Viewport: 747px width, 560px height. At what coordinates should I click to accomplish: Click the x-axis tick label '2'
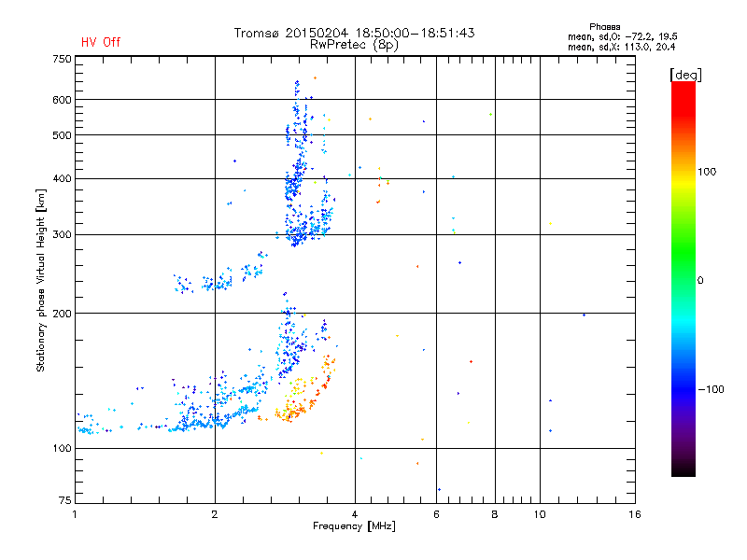(215, 514)
